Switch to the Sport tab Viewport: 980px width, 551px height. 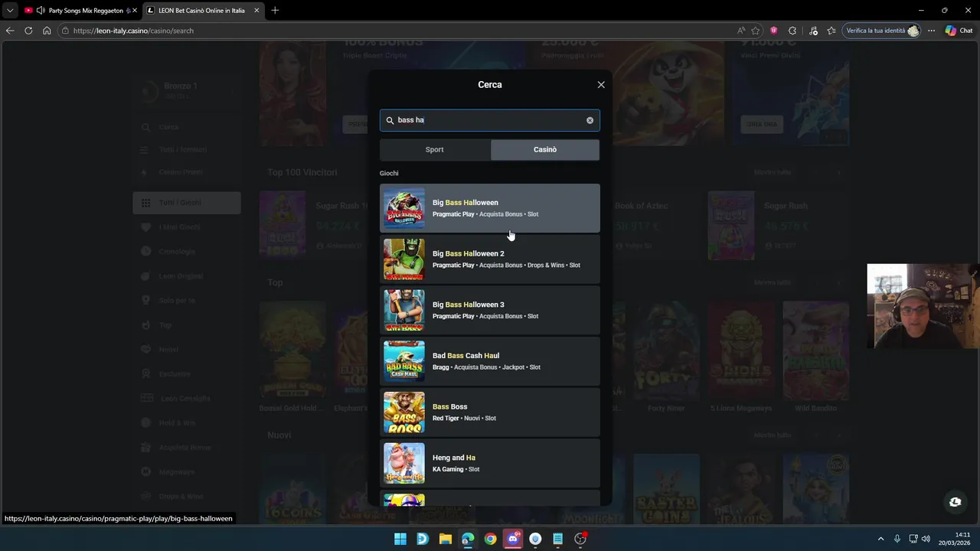(x=435, y=149)
